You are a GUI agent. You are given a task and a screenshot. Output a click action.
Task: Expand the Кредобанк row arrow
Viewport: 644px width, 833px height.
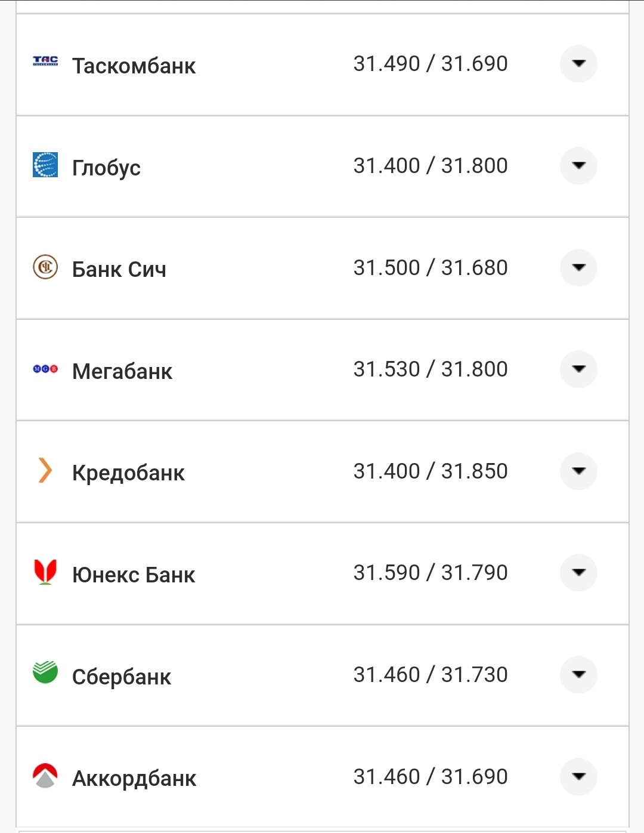pyautogui.click(x=578, y=471)
